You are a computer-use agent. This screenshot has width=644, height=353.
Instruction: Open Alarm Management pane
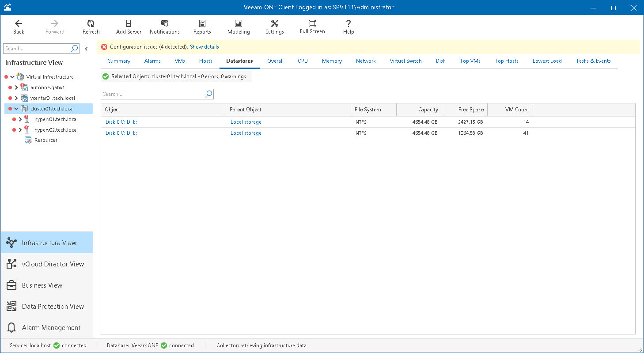click(47, 327)
